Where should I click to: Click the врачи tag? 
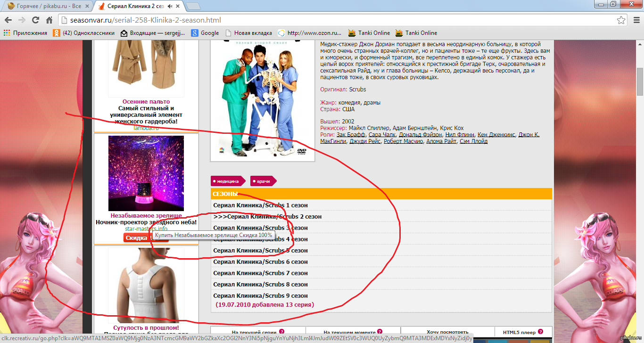(264, 181)
